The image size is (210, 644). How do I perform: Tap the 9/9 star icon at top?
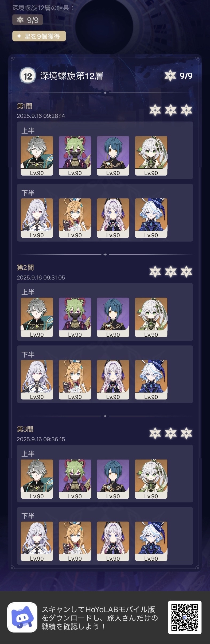click(x=20, y=20)
